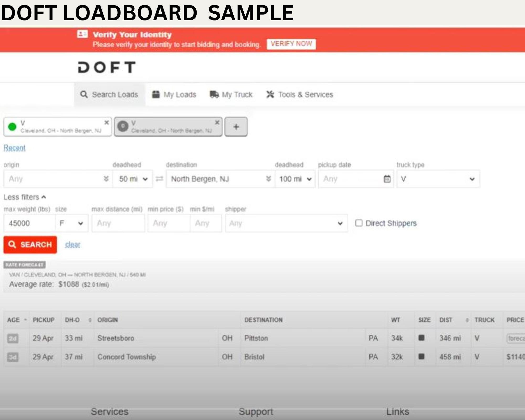This screenshot has height=420, width=525.
Task: Open the Tools & Services tab
Action: (300, 94)
